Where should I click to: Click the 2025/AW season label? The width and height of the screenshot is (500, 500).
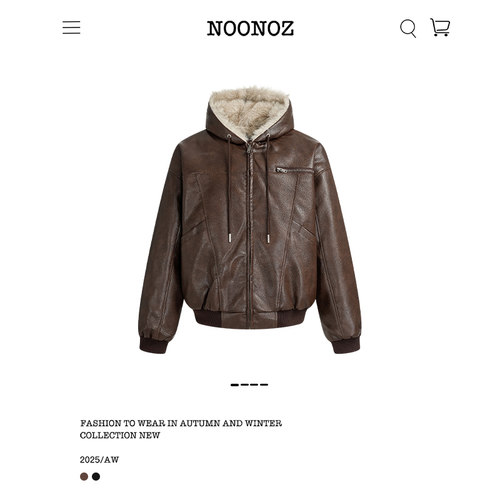pyautogui.click(x=99, y=460)
